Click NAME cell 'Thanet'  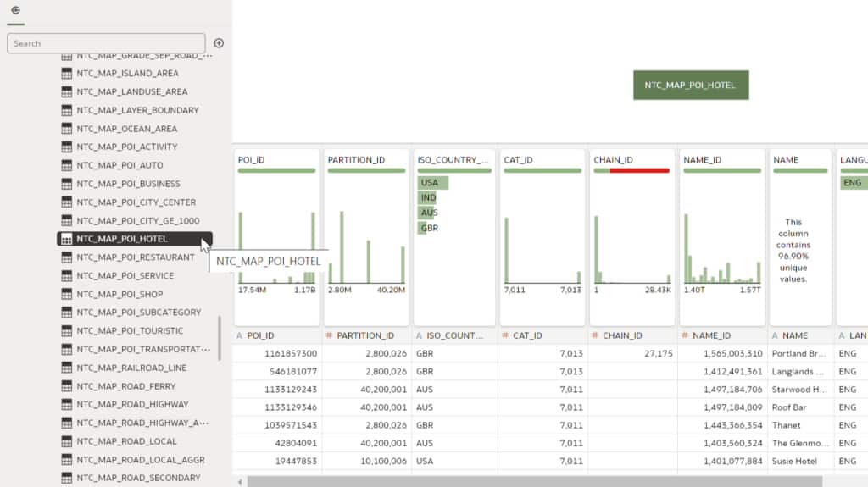[800, 425]
